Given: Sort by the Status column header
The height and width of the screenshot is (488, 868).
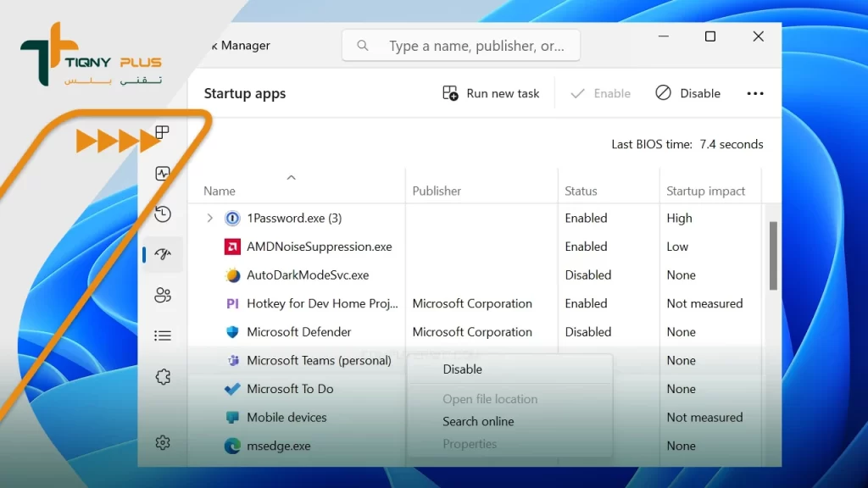Looking at the screenshot, I should (x=581, y=191).
